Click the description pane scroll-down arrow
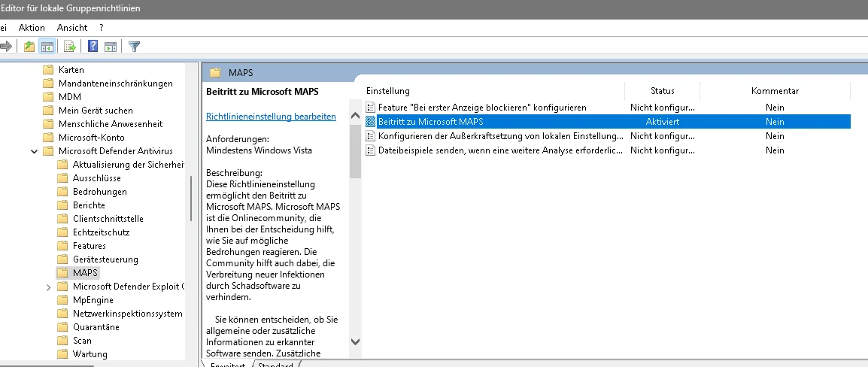 pyautogui.click(x=355, y=341)
